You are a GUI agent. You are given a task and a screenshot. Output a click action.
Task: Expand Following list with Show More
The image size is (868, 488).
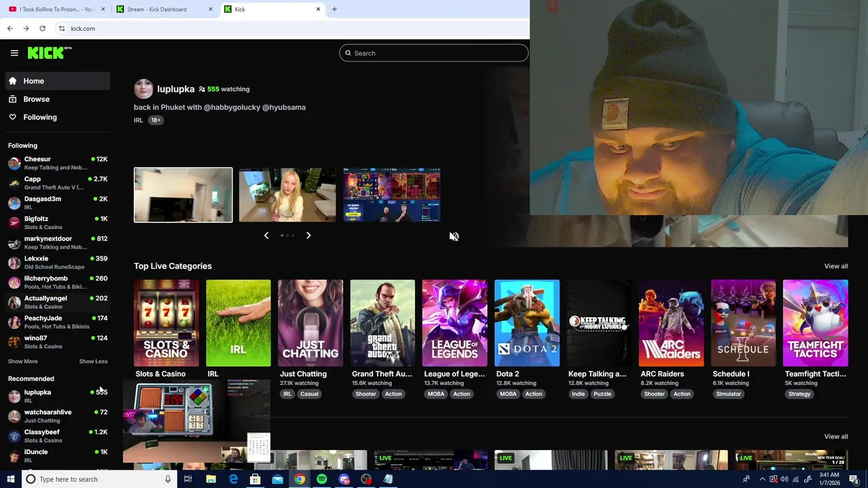click(22, 361)
